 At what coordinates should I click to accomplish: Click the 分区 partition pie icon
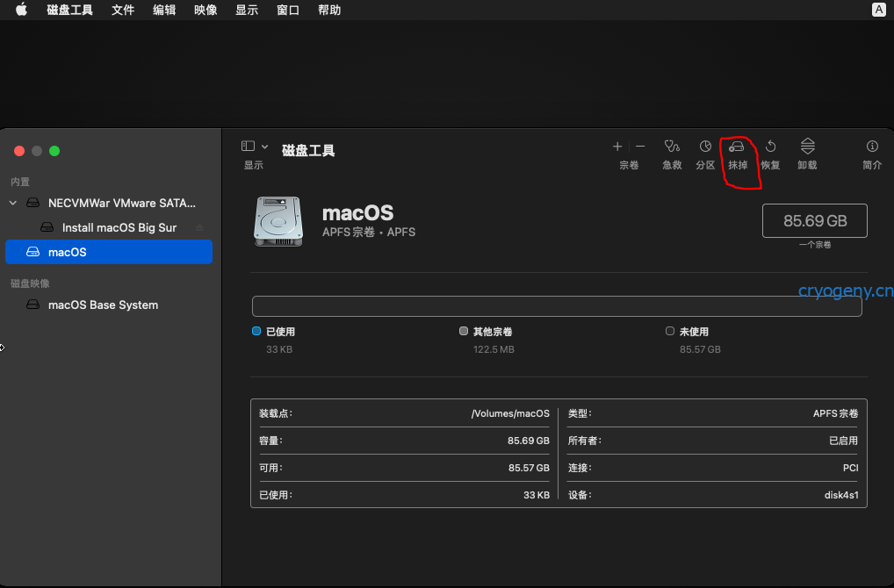[705, 147]
